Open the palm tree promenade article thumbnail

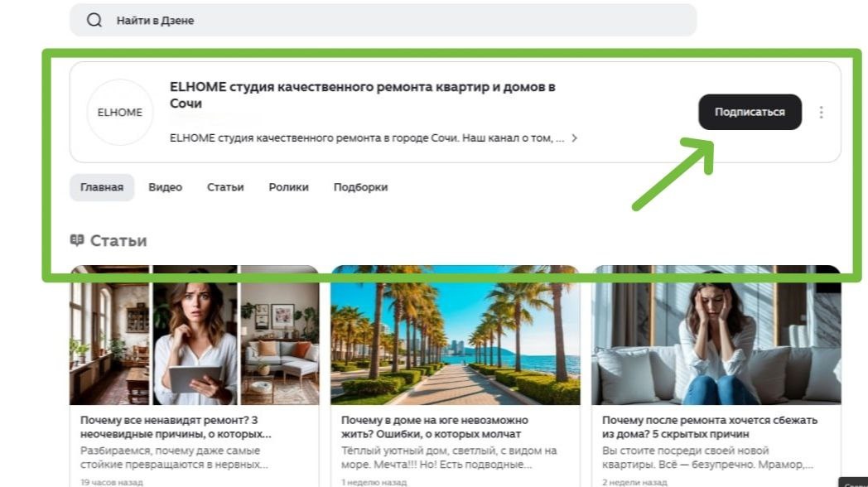[x=455, y=335]
